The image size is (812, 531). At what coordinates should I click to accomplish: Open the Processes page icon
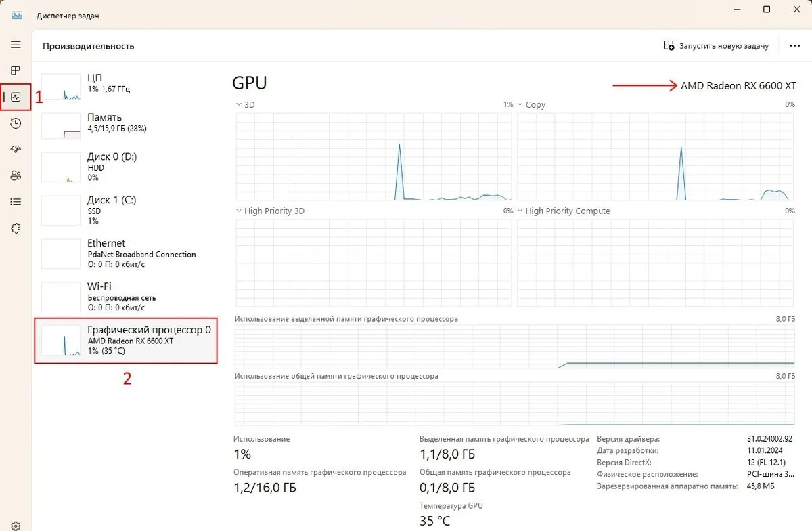(x=16, y=70)
